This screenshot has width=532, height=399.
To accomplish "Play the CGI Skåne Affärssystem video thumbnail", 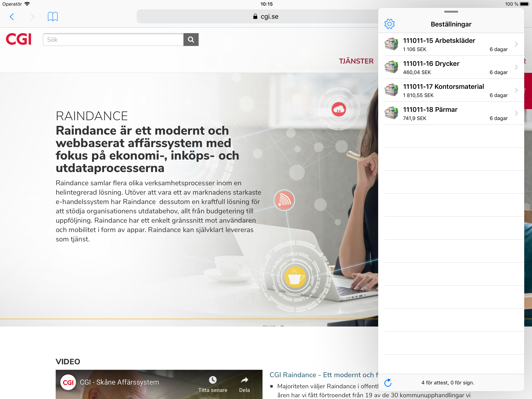I will 159,384.
